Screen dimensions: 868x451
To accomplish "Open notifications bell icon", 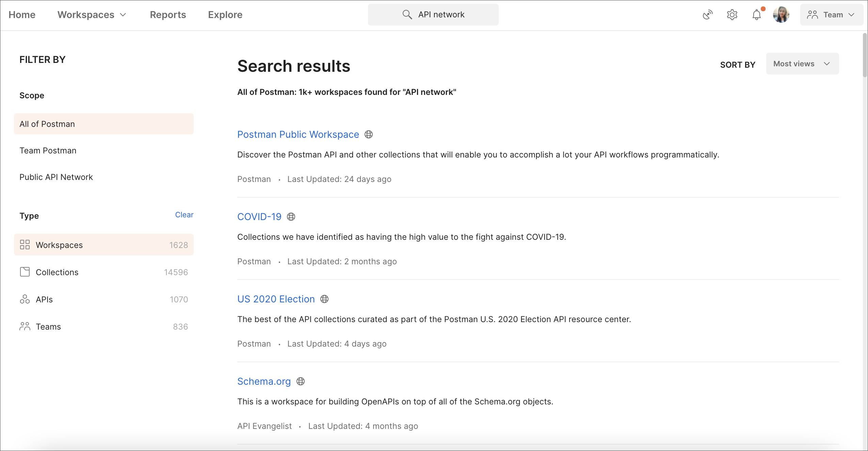I will click(x=757, y=15).
